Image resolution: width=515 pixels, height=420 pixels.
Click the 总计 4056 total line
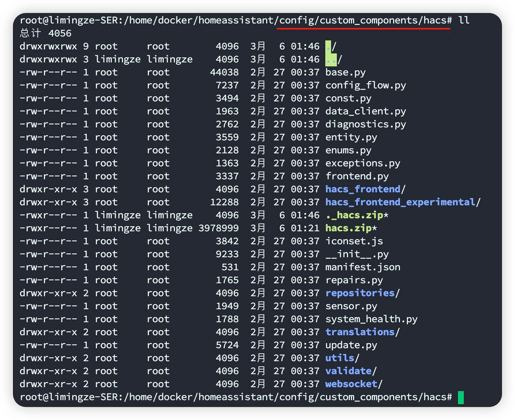click(x=46, y=34)
